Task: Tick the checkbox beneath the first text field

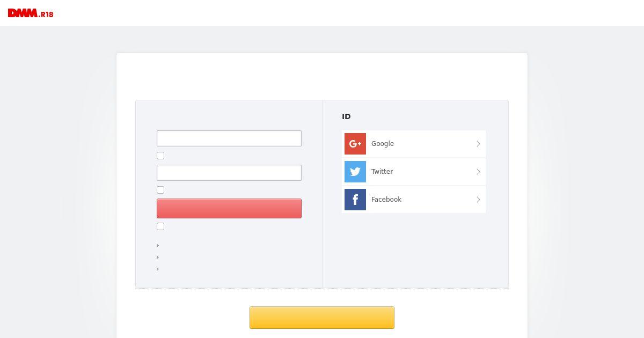Action: [x=160, y=156]
